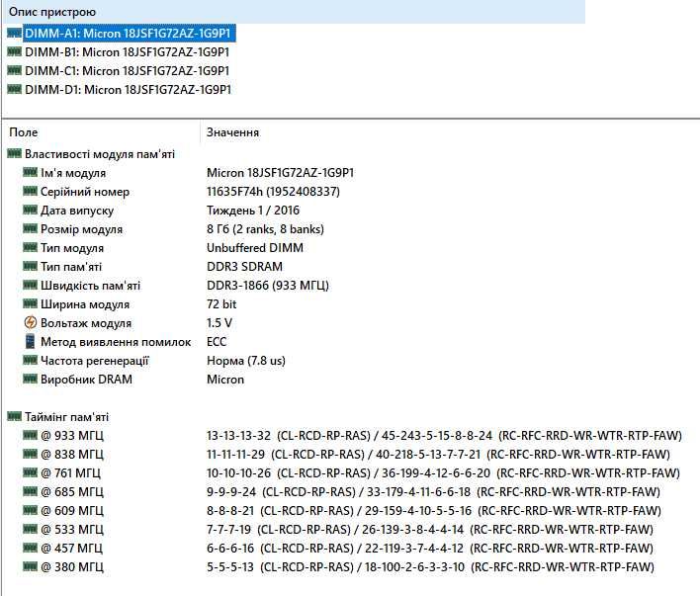Click 'Micron 18JSF1G72AZ-1G9P1' value in Ім'я модуля row
Viewport: 700px width, 596px height.
tap(280, 173)
